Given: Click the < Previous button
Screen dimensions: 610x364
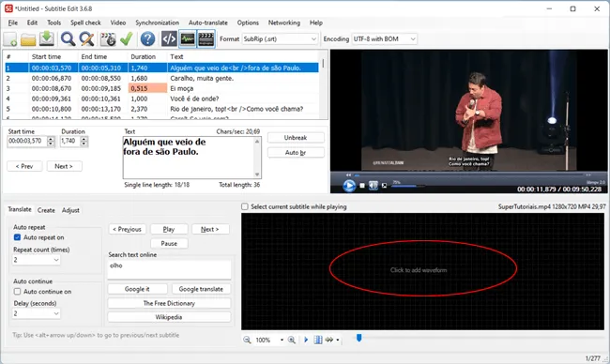Looking at the screenshot, I should tap(128, 229).
